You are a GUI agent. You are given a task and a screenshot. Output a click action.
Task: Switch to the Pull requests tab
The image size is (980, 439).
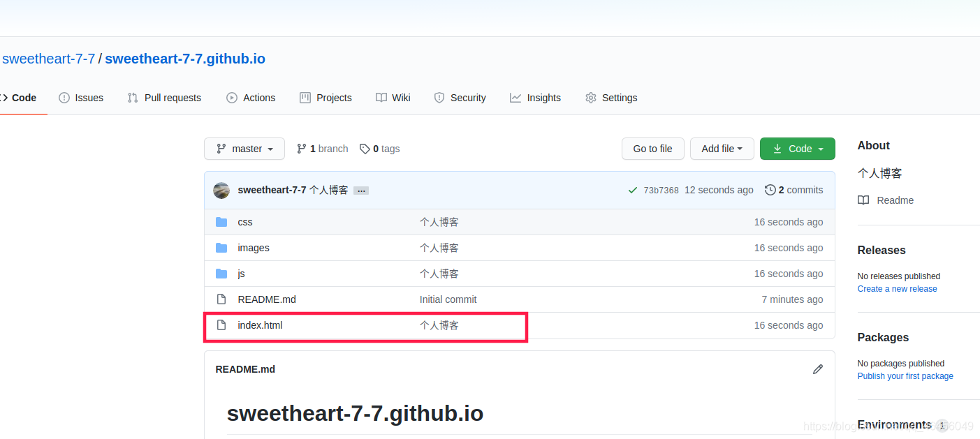(x=164, y=98)
